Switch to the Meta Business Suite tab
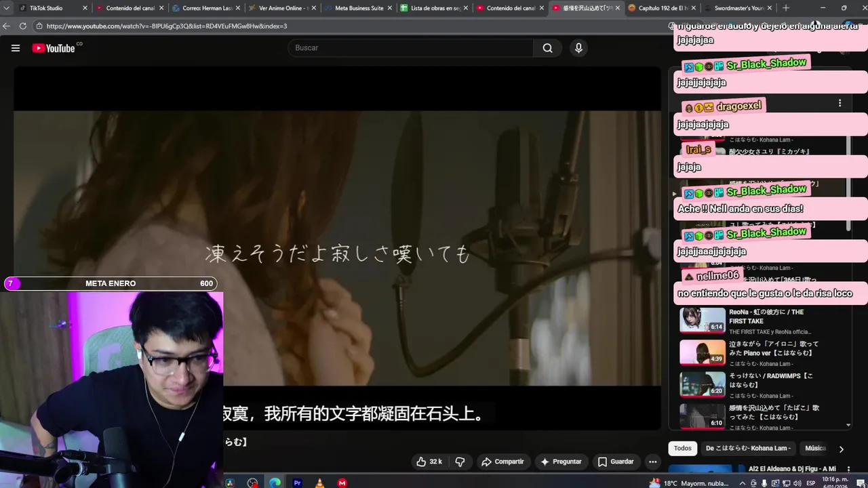Image resolution: width=868 pixels, height=488 pixels. [x=359, y=8]
